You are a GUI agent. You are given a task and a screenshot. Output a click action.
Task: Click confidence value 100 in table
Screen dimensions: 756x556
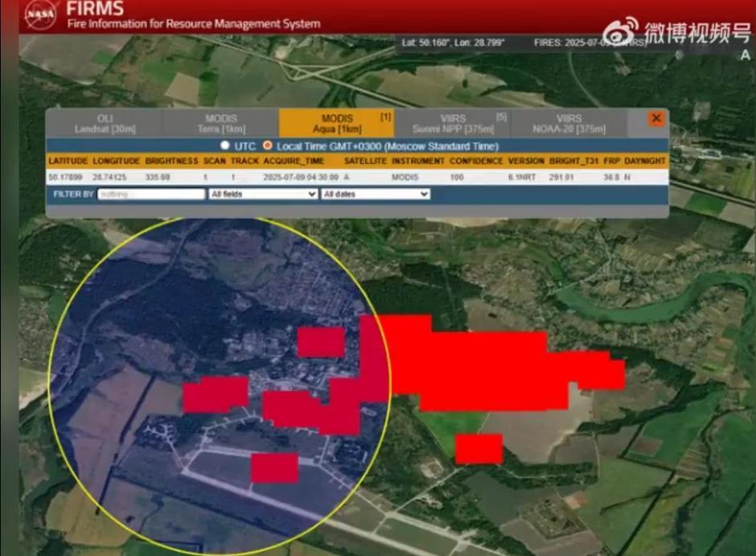point(457,178)
